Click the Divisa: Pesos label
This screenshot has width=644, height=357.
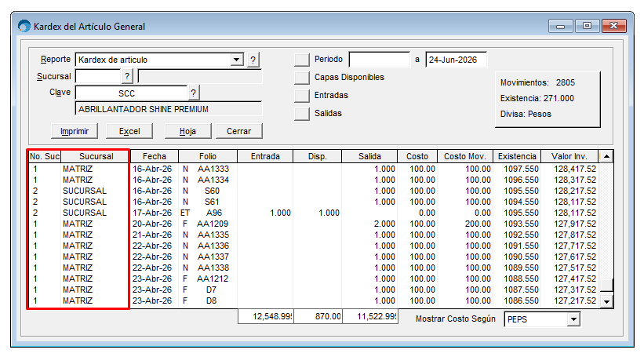tap(526, 115)
